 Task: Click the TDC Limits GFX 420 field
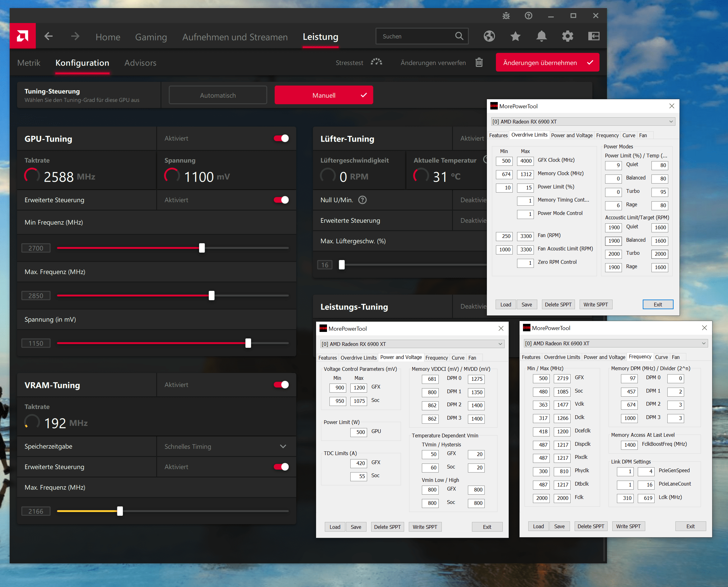tap(359, 463)
